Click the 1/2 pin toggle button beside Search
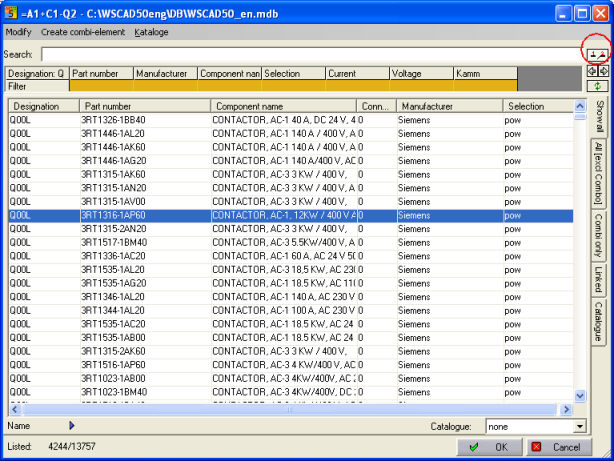This screenshot has height=461, width=614. click(x=597, y=54)
